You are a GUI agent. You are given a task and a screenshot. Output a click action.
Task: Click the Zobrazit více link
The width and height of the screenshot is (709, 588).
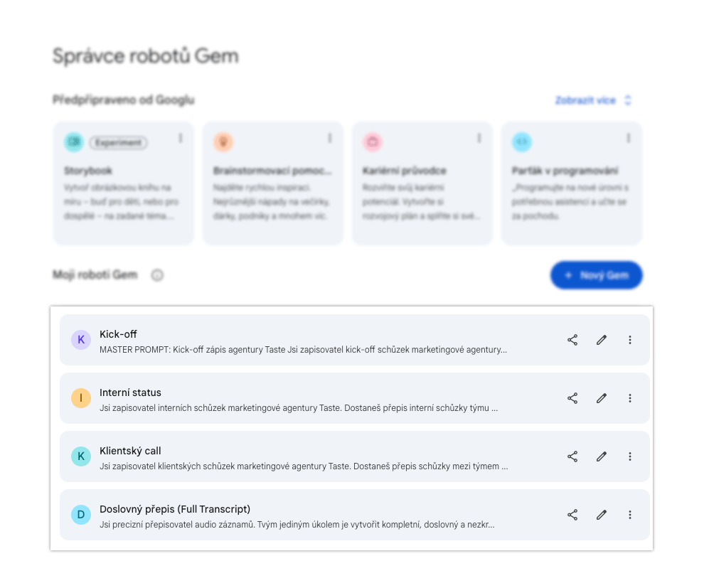[x=585, y=100]
